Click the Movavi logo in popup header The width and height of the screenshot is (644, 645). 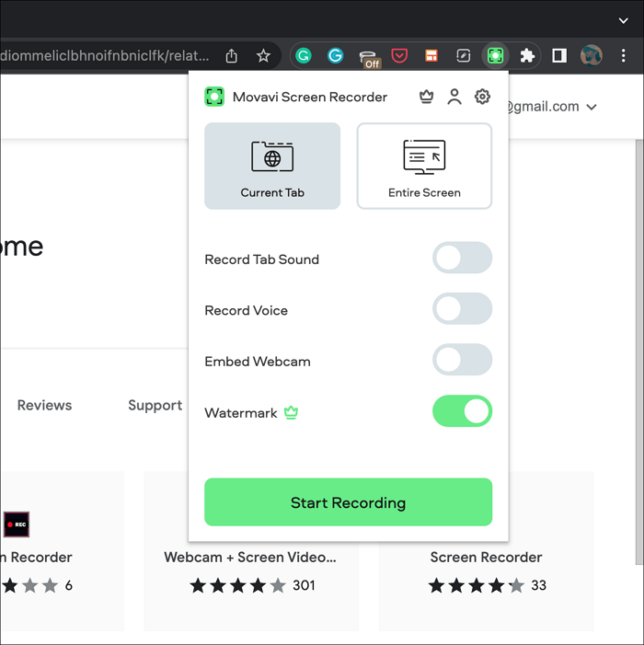tap(214, 97)
